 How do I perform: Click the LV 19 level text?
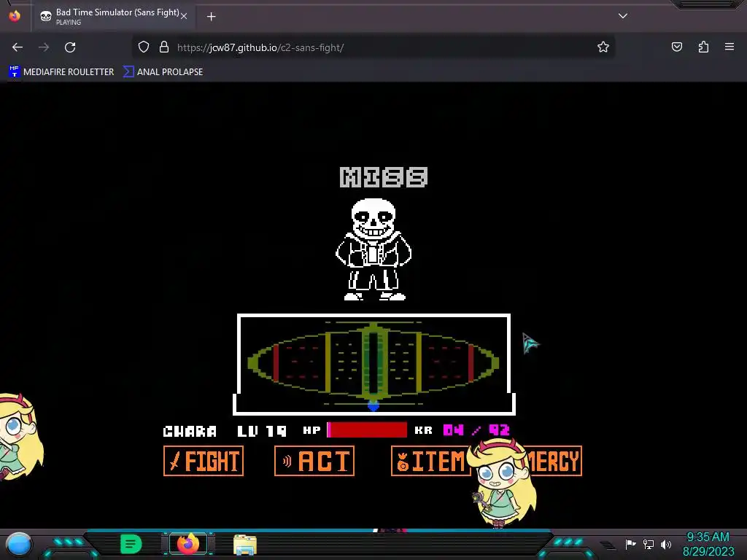tap(262, 432)
